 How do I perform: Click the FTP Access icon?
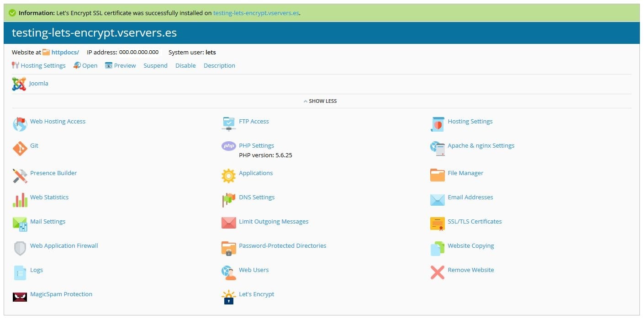point(228,124)
